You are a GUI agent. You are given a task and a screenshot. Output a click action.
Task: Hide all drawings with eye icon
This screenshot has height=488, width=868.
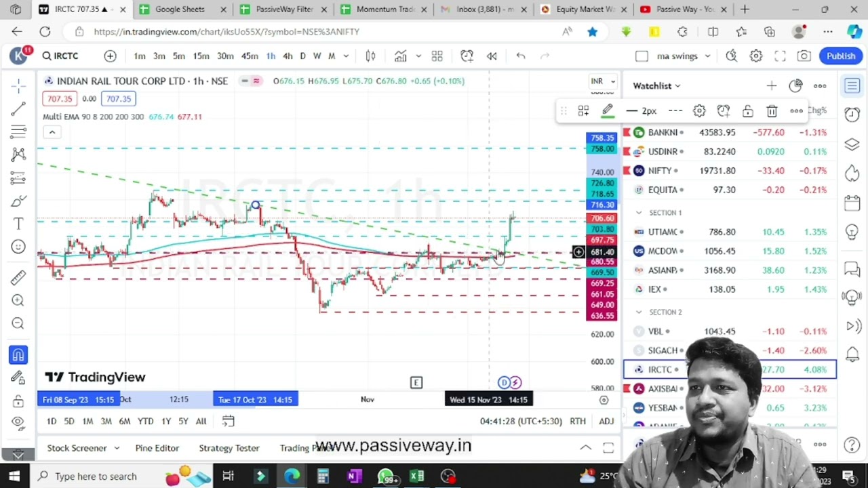click(x=18, y=423)
